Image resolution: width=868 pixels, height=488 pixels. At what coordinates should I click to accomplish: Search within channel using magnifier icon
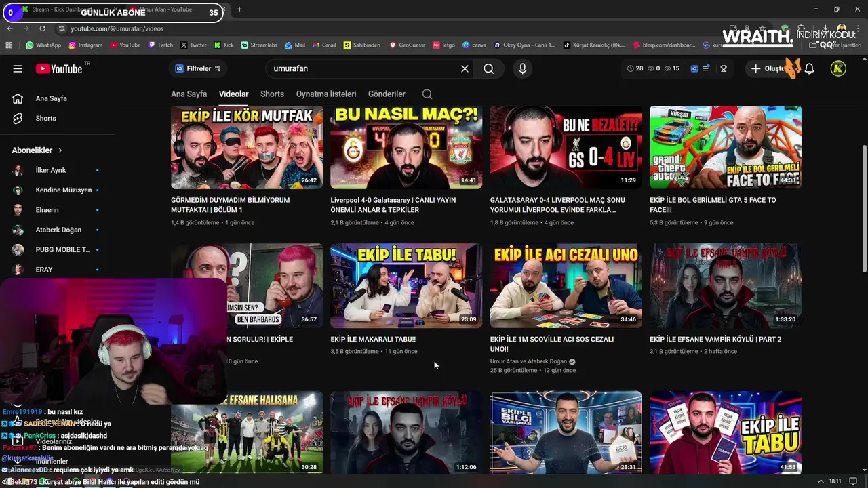pyautogui.click(x=427, y=94)
